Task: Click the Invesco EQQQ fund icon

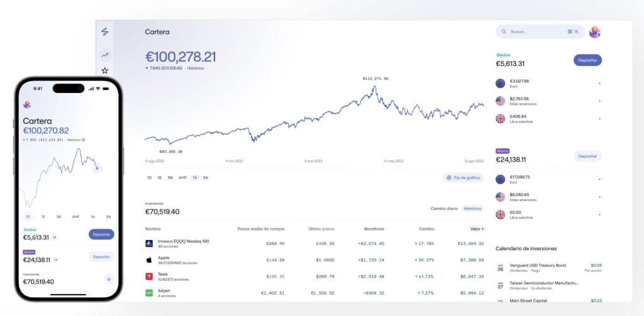Action: [149, 243]
